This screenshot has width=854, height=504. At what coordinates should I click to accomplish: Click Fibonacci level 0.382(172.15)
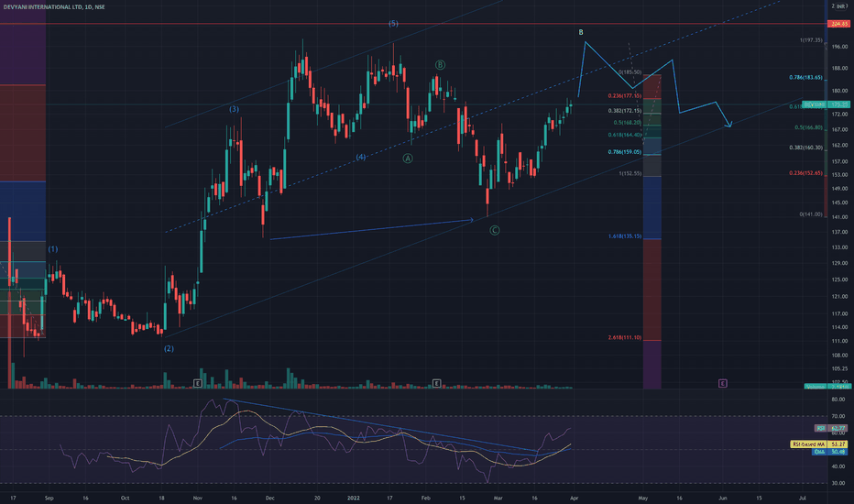625,111
